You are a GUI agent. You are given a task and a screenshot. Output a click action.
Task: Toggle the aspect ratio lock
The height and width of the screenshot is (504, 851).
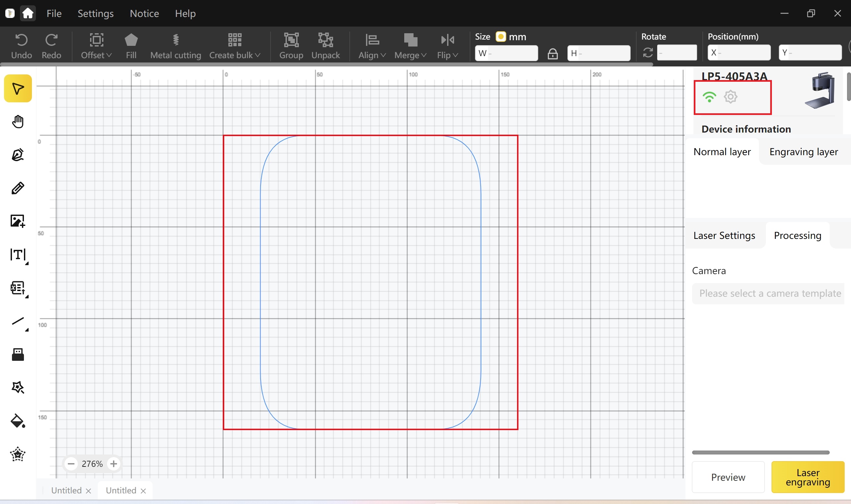pyautogui.click(x=552, y=54)
